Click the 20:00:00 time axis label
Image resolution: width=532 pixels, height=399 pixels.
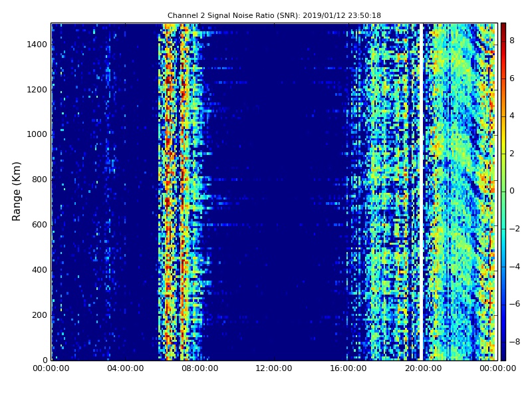tap(423, 368)
